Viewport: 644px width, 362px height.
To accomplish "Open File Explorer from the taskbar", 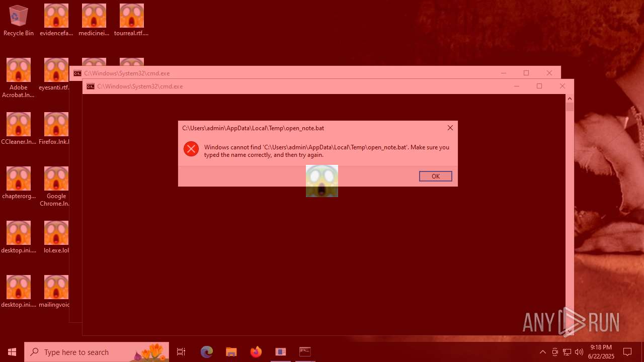I will click(231, 352).
